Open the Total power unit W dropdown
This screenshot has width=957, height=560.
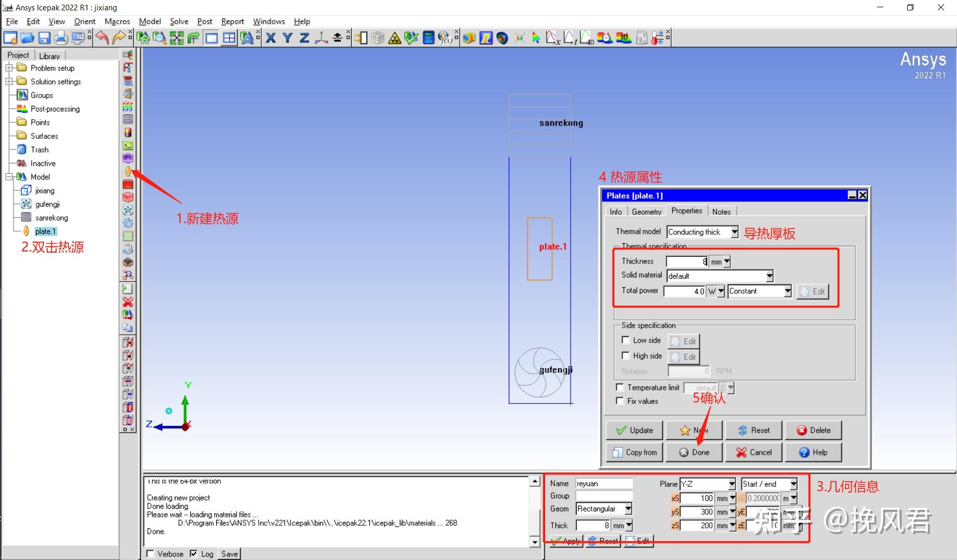[x=721, y=291]
